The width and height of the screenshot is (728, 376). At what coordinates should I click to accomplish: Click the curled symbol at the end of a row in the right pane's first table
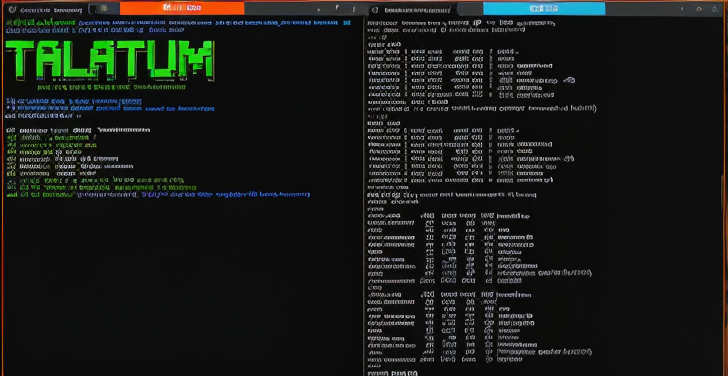click(x=569, y=80)
